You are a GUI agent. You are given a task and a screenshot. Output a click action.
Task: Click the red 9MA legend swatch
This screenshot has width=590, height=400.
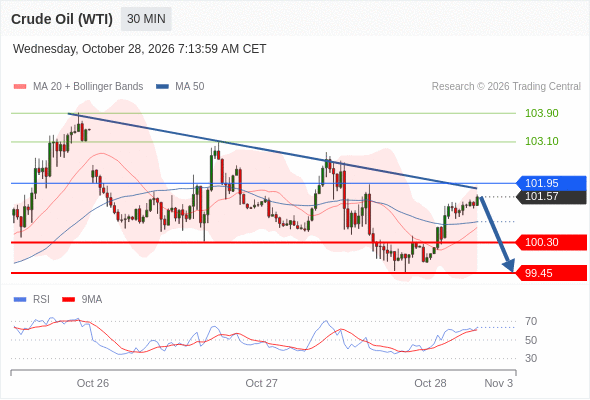click(68, 300)
